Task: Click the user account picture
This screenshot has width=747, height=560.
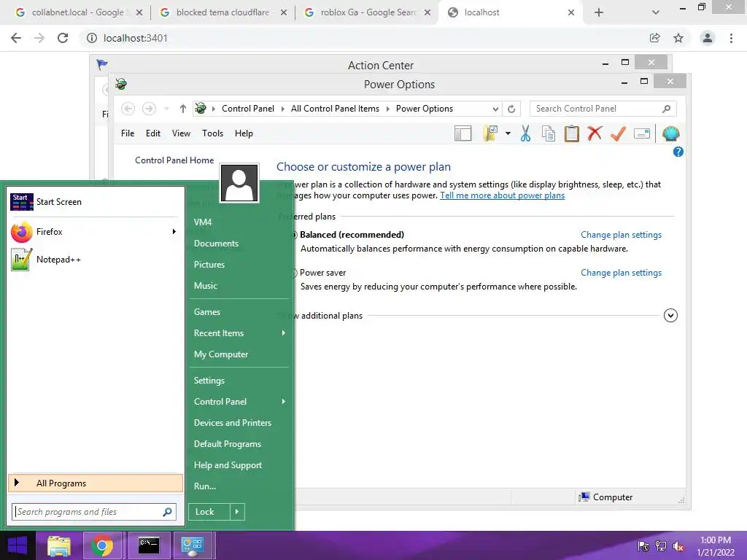Action: (x=239, y=183)
